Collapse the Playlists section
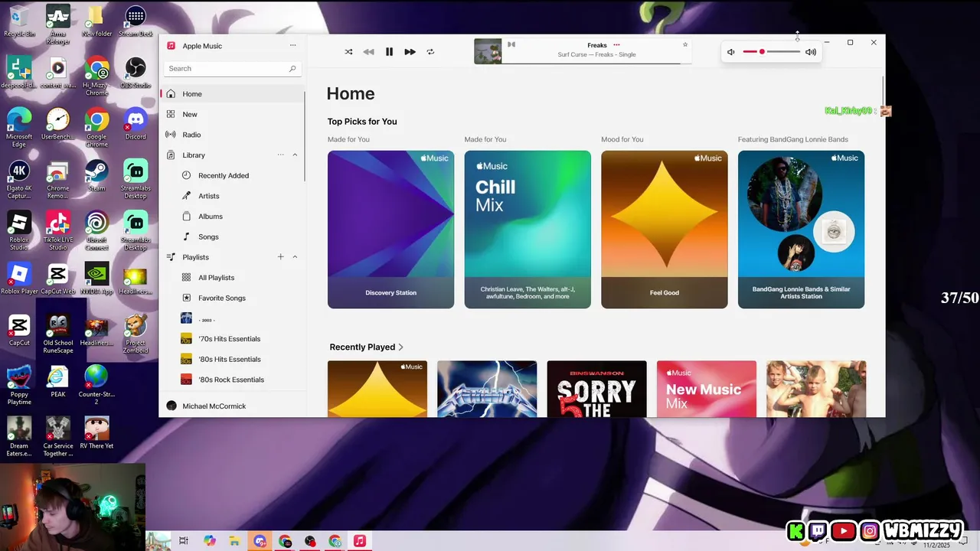This screenshot has height=551, width=980. tap(295, 257)
